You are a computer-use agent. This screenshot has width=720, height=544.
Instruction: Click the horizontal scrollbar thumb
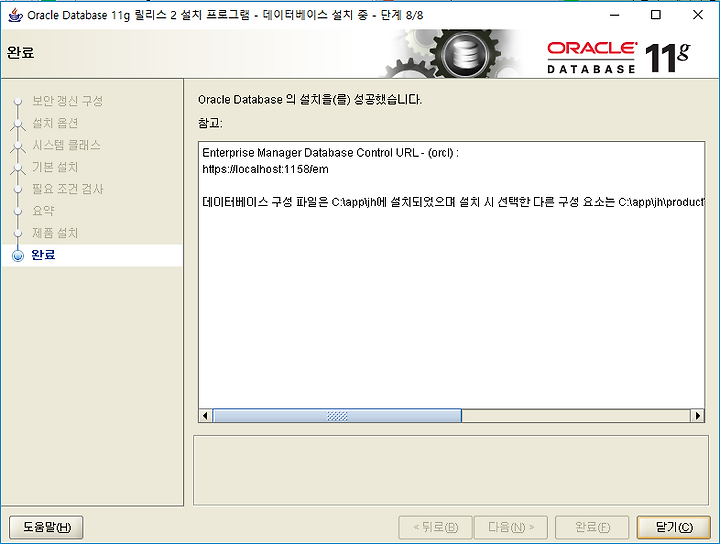click(x=337, y=416)
